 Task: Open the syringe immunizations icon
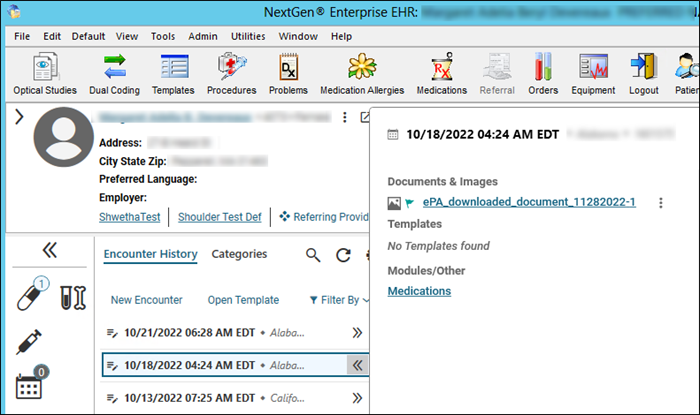tap(29, 342)
